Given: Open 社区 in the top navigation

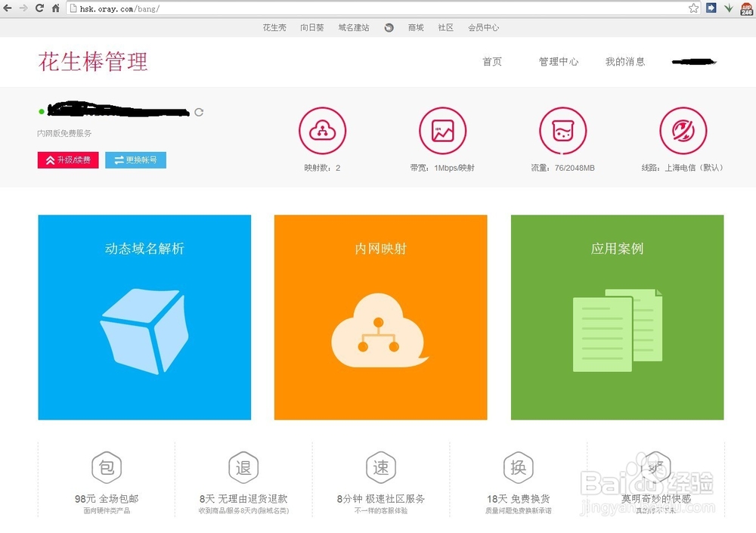Looking at the screenshot, I should (445, 27).
